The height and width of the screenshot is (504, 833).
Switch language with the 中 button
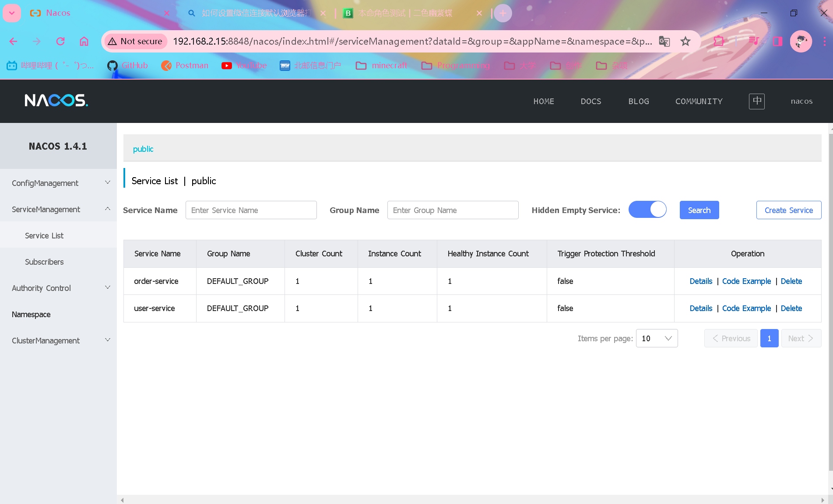coord(757,101)
